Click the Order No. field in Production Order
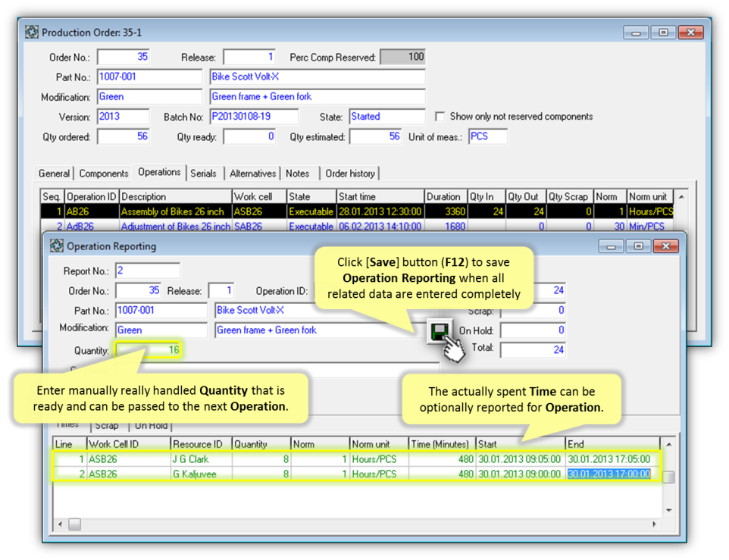The width and height of the screenshot is (729, 560). click(124, 57)
